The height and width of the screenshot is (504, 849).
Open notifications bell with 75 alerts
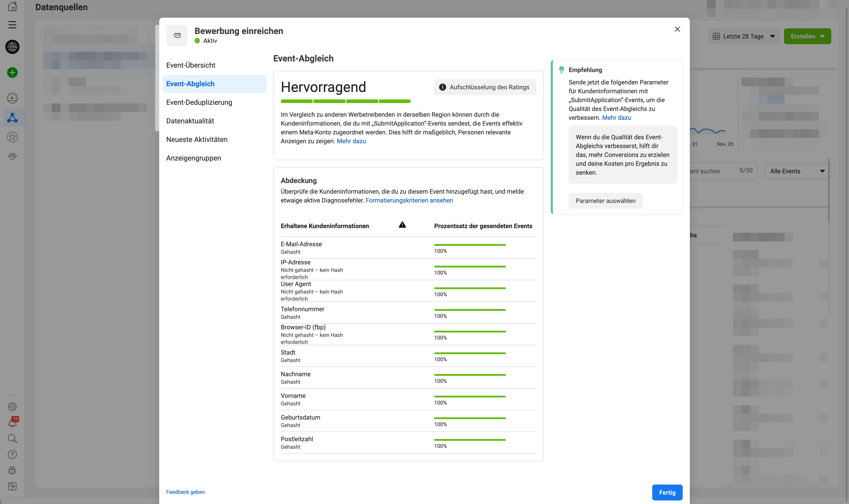point(12,422)
